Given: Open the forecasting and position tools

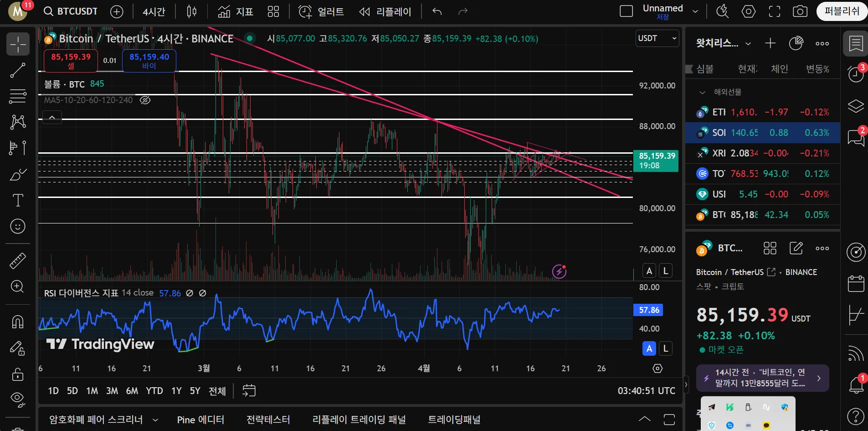Looking at the screenshot, I should [18, 148].
